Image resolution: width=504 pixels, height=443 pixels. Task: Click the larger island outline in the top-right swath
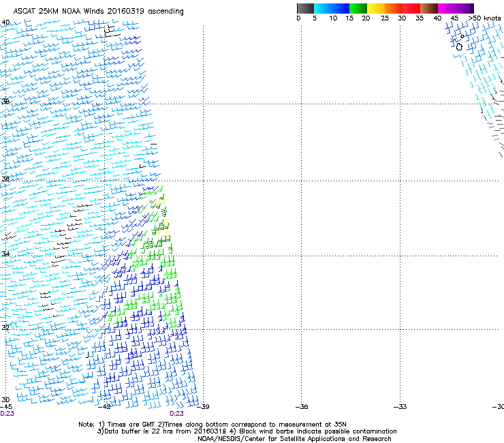(459, 47)
